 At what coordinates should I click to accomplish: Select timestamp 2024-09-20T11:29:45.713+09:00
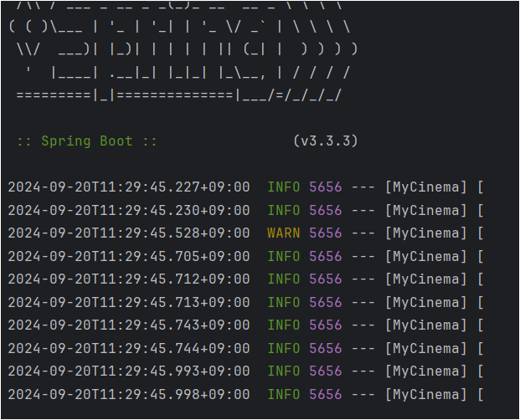pyautogui.click(x=129, y=302)
